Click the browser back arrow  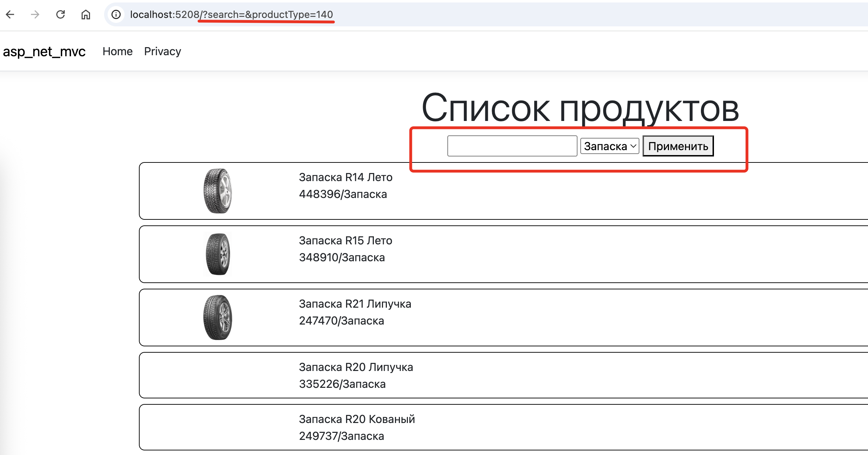(10, 14)
